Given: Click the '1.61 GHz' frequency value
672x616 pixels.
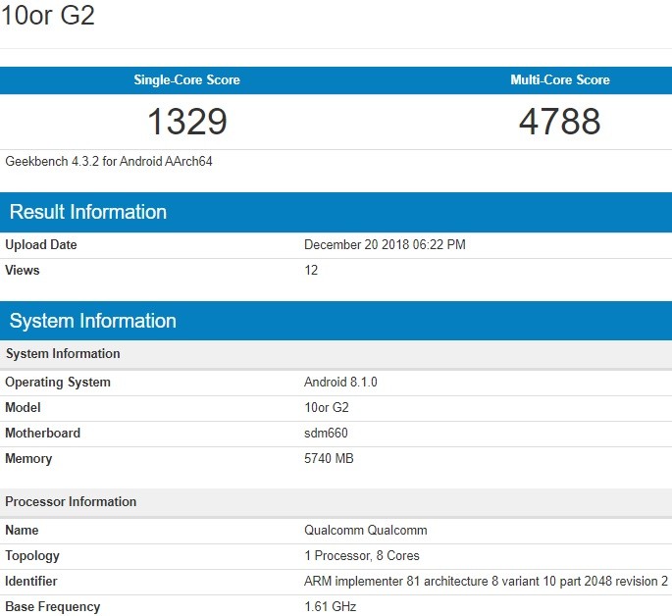Looking at the screenshot, I should tap(330, 607).
